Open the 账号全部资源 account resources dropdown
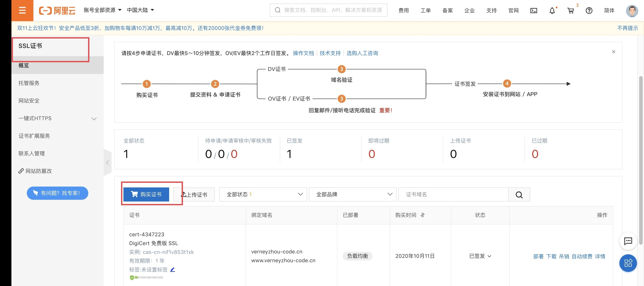This screenshot has height=286, width=644. point(102,10)
